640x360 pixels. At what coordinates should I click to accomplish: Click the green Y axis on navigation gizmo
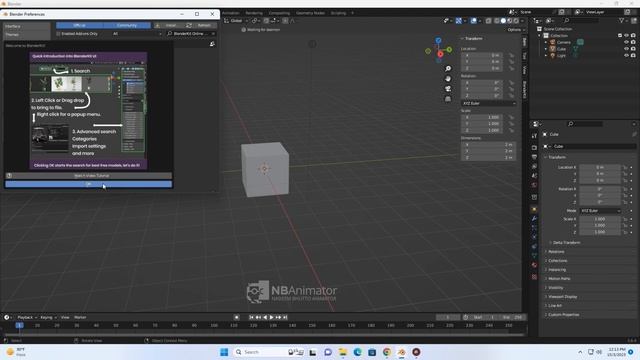tap(449, 50)
